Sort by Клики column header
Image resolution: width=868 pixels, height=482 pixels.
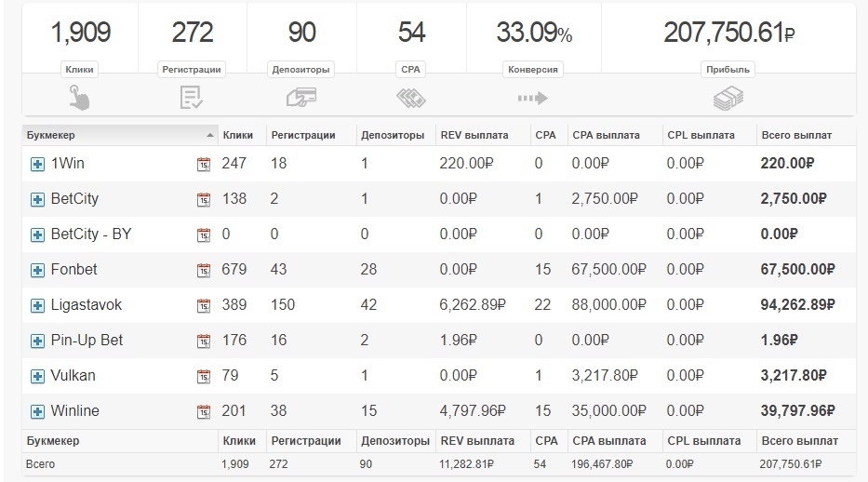(238, 135)
